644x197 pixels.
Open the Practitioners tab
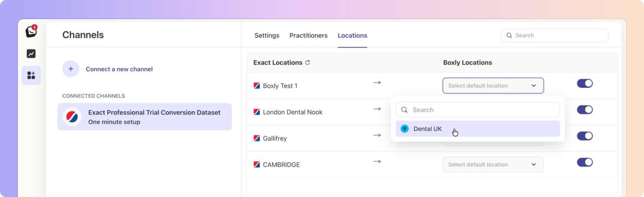pyautogui.click(x=308, y=36)
